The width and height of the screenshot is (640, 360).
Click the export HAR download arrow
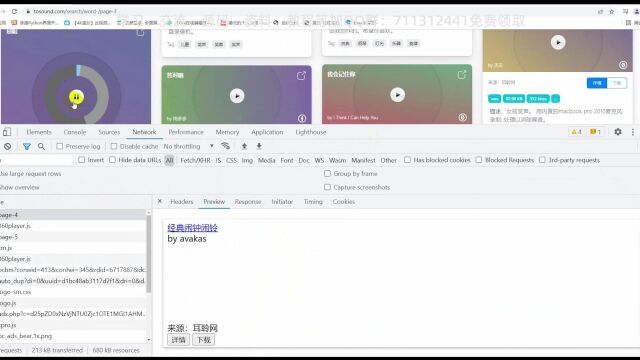pos(259,146)
